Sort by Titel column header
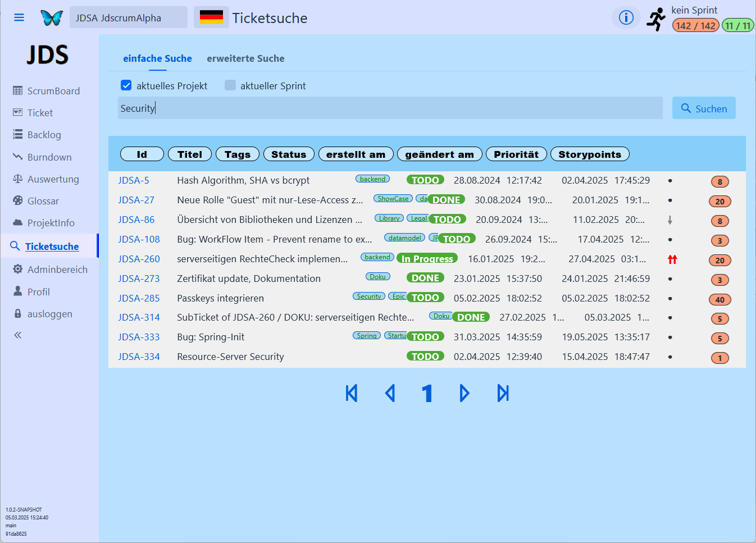Screen dimensions: 756x543 (190, 154)
